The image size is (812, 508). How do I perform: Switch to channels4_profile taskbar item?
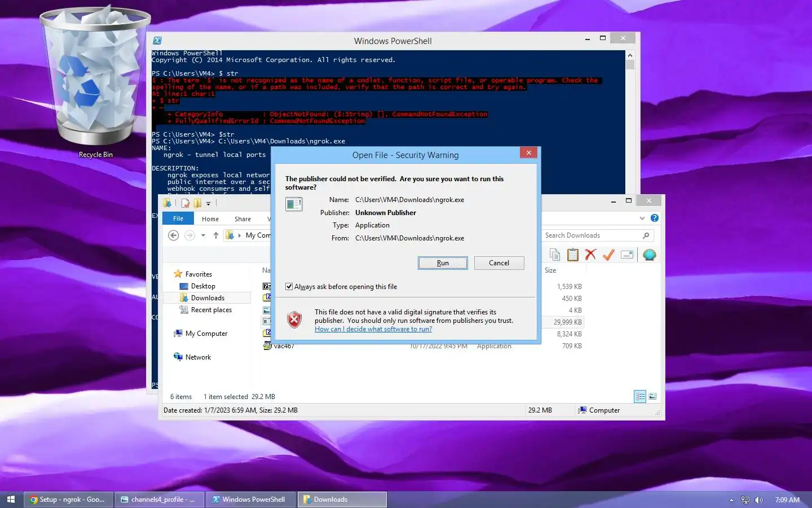(x=160, y=500)
